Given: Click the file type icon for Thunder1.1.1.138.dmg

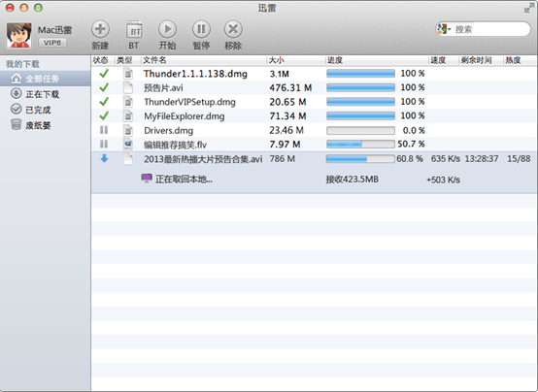Looking at the screenshot, I should (128, 74).
